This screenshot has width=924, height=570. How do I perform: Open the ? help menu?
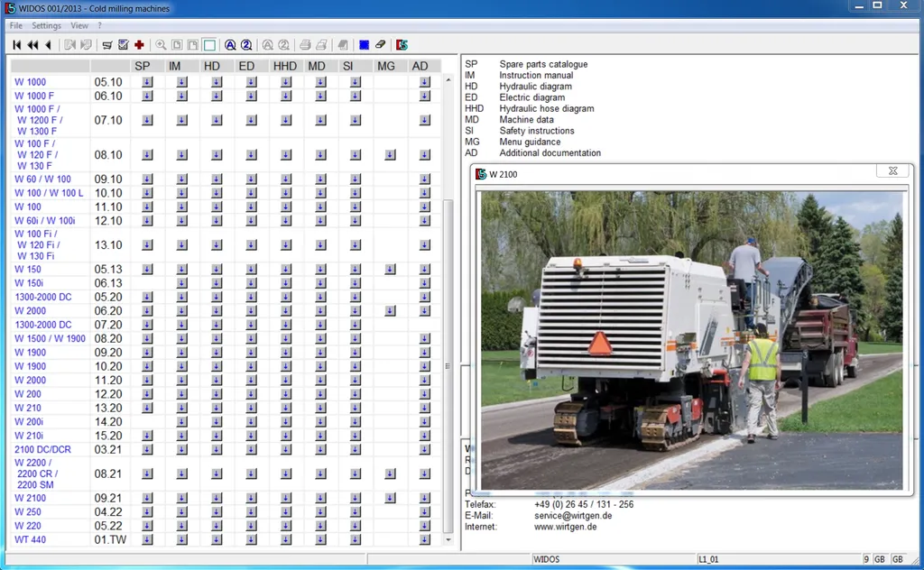click(x=99, y=25)
